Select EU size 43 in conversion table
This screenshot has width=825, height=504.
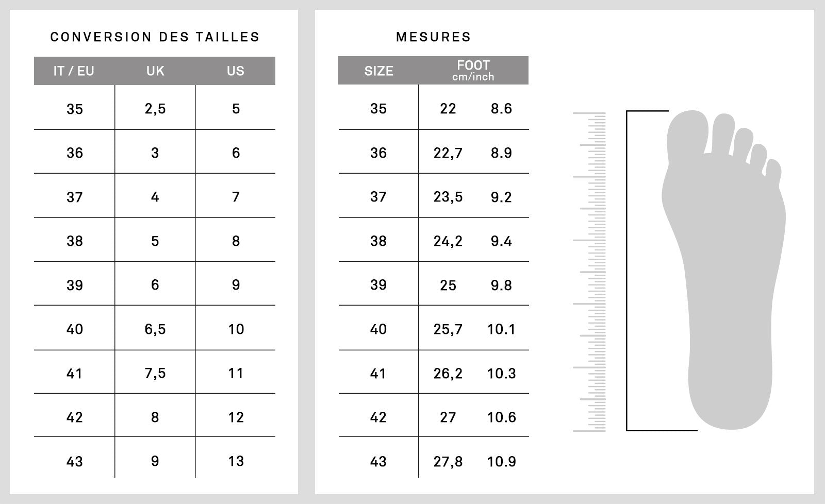(x=75, y=461)
